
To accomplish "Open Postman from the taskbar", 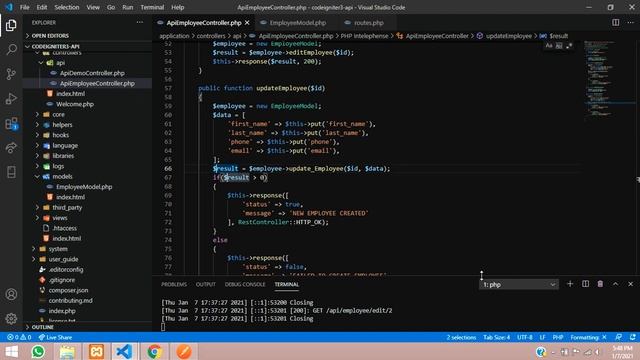I will pos(184,351).
